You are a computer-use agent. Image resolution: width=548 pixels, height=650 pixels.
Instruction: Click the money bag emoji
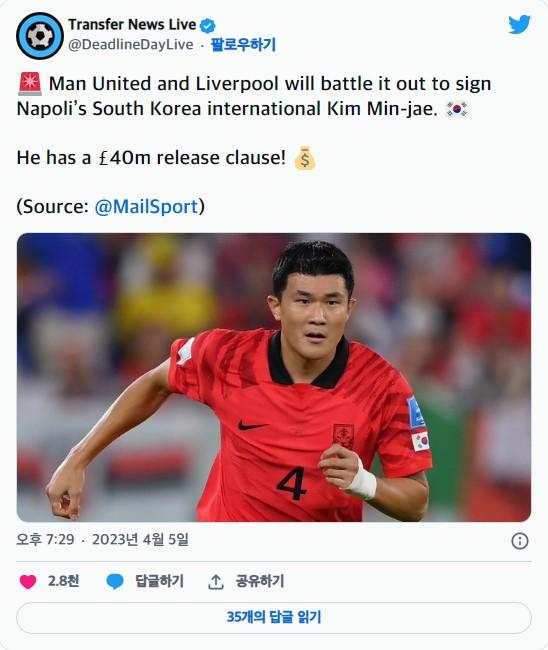(x=305, y=158)
